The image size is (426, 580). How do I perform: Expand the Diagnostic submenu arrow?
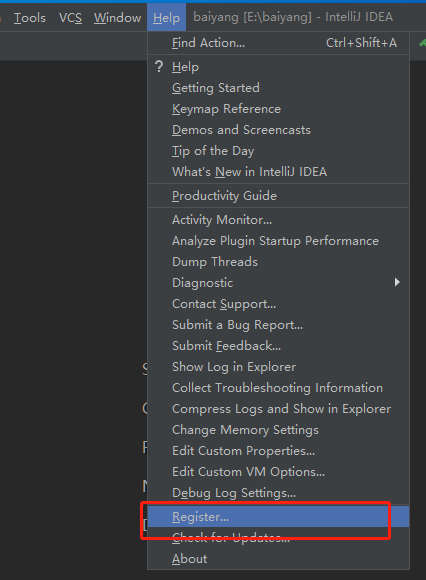tap(397, 282)
